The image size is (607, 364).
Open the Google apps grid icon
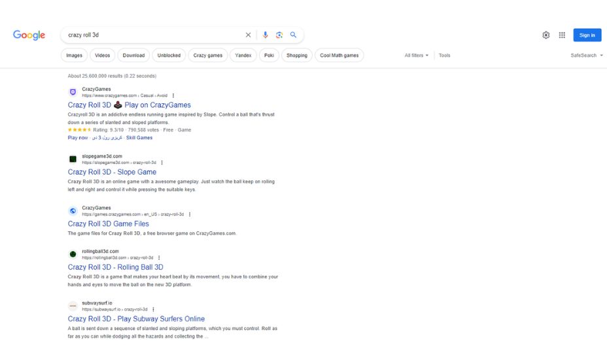tap(562, 35)
